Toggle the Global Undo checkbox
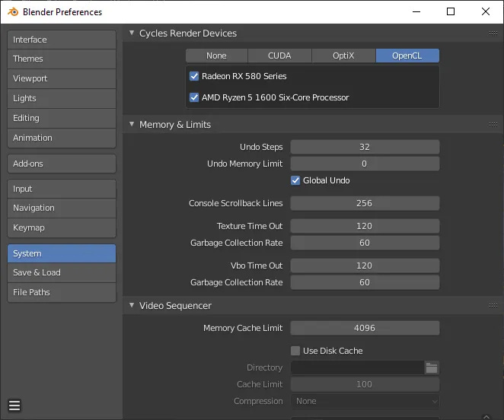This screenshot has width=504, height=420. [295, 180]
